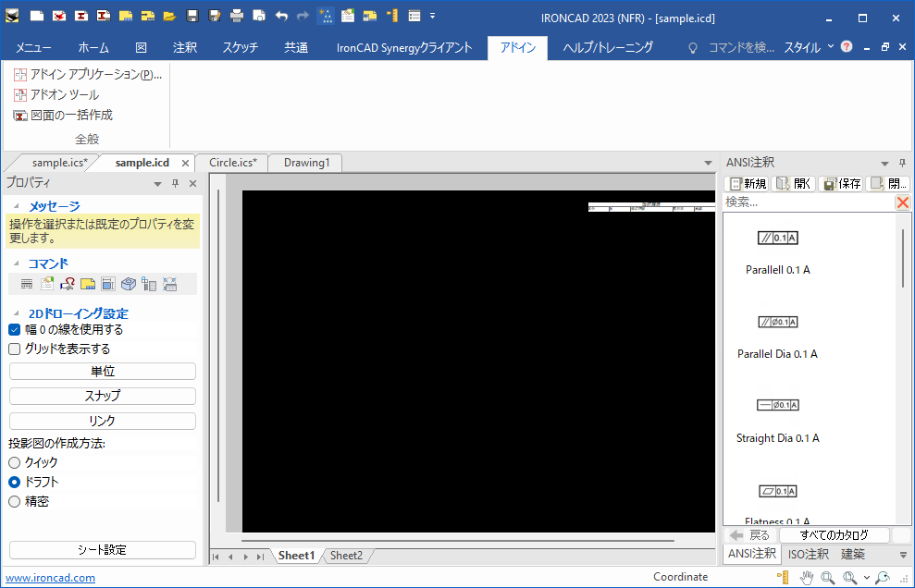Click the 3D block icon in コマンド section
The width and height of the screenshot is (915, 588).
pos(129,284)
